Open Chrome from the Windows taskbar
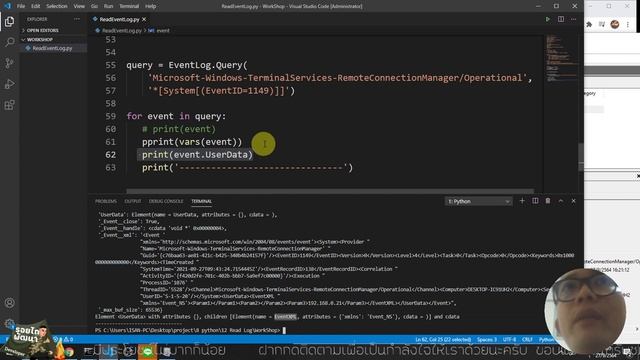The width and height of the screenshot is (640, 360). (69, 351)
